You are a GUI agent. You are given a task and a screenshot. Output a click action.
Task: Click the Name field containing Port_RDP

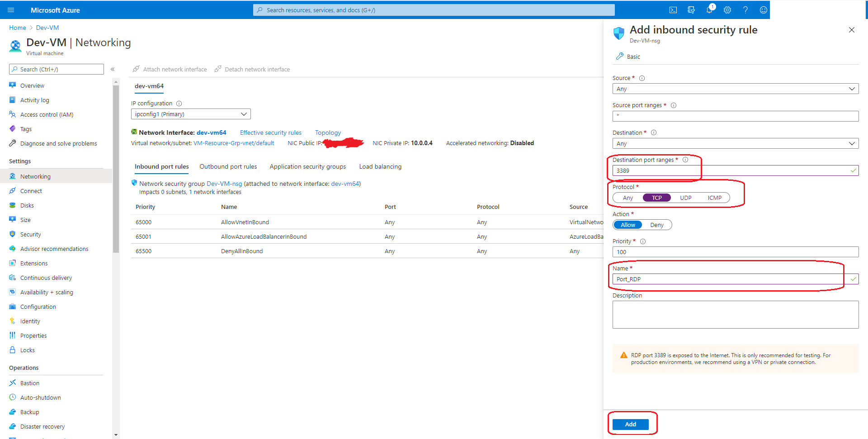click(x=735, y=279)
